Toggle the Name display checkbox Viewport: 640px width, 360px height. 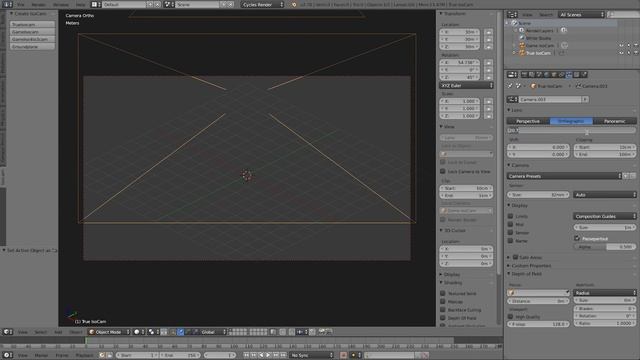(x=510, y=241)
